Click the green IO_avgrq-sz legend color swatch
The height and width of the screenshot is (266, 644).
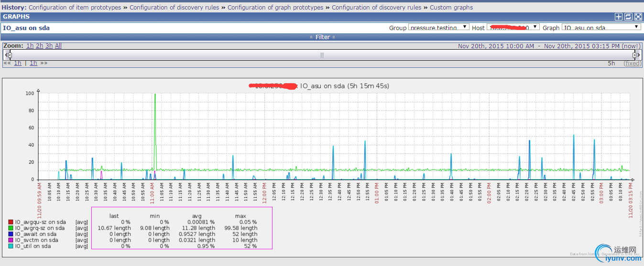click(11, 228)
